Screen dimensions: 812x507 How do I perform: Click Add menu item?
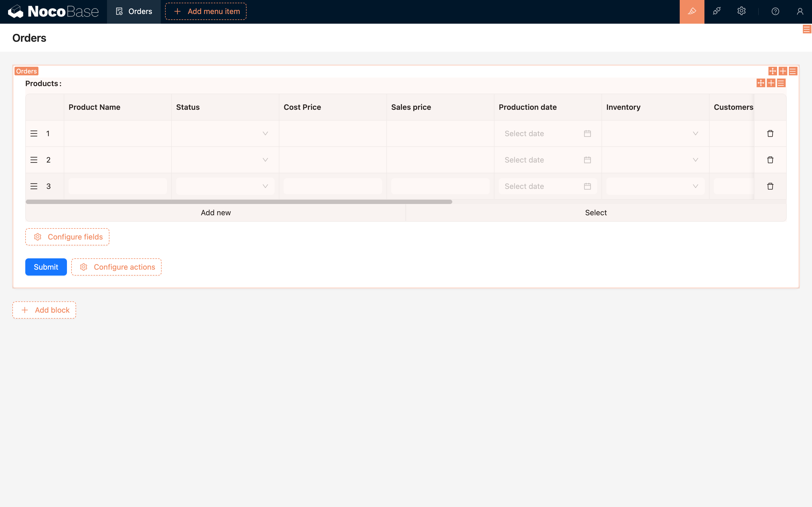click(x=206, y=11)
